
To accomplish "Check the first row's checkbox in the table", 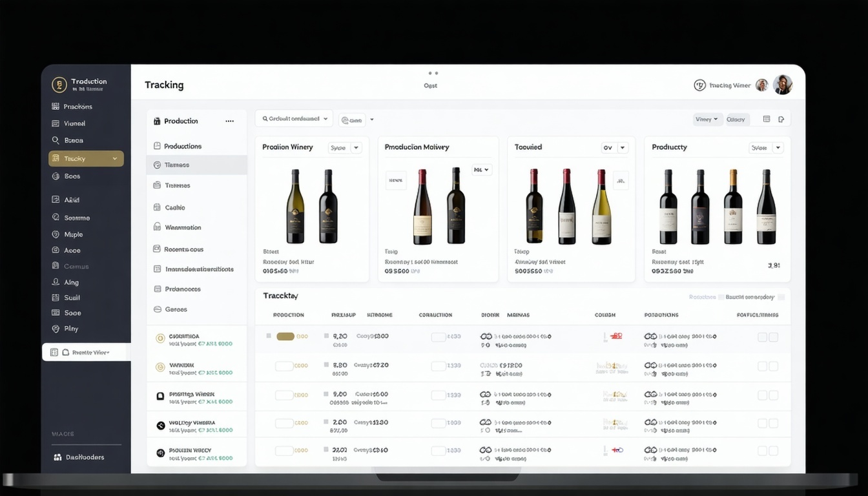I will pyautogui.click(x=268, y=336).
